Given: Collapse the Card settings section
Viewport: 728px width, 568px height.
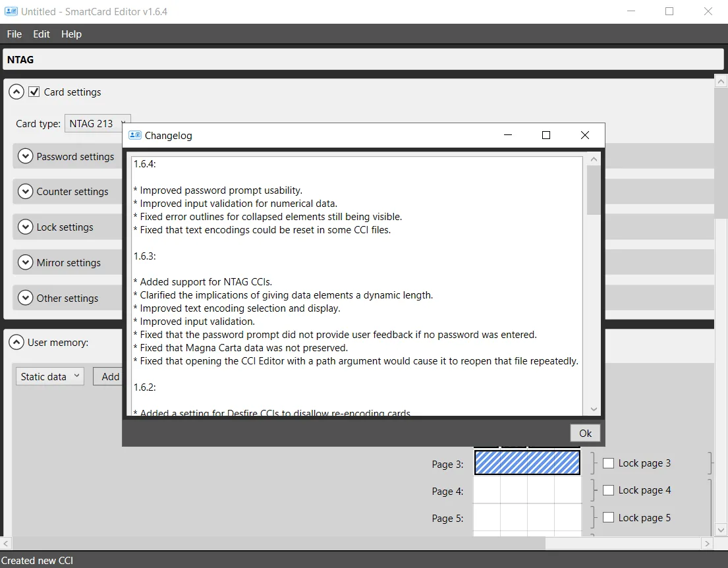Looking at the screenshot, I should 16,92.
